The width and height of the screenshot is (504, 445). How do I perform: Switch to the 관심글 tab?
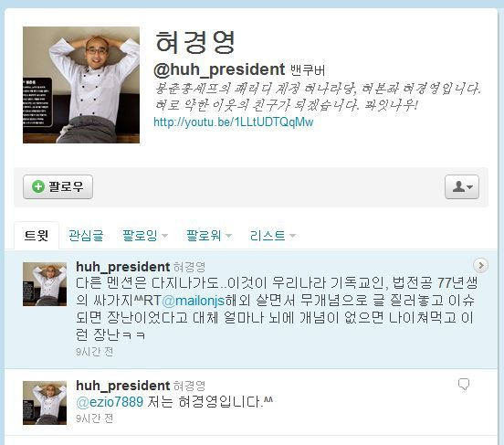86,235
